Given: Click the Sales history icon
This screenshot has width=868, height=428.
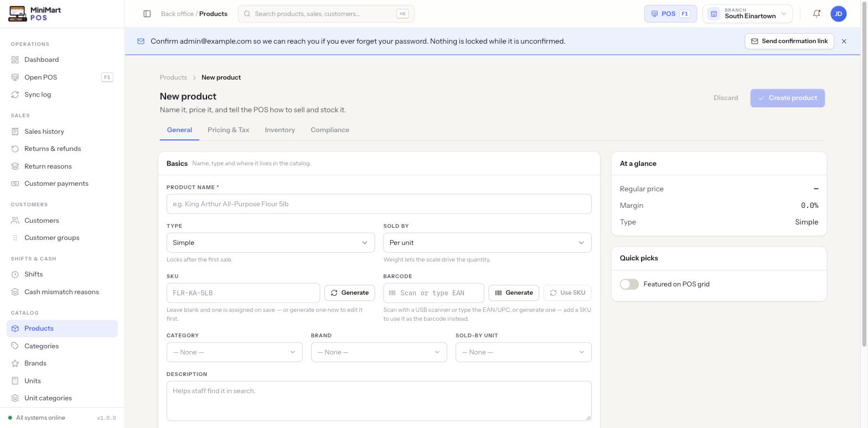Looking at the screenshot, I should 15,132.
